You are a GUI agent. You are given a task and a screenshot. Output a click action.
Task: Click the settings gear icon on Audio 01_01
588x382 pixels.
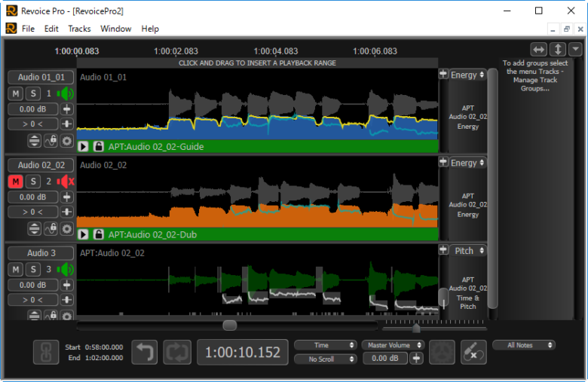point(66,141)
